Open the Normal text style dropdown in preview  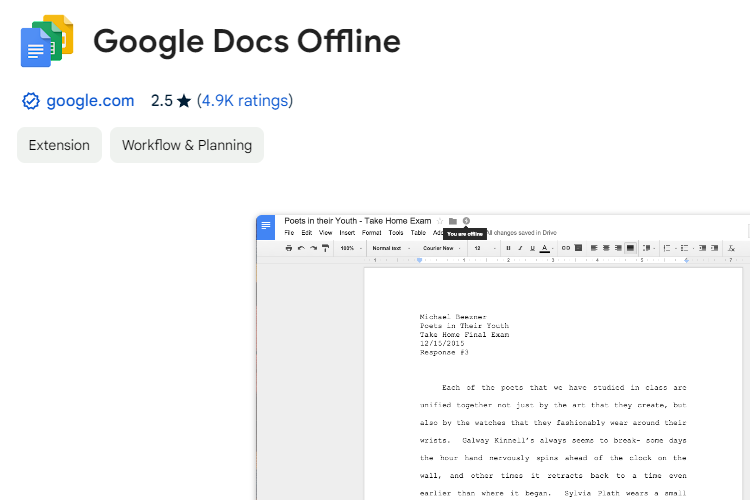coord(391,248)
